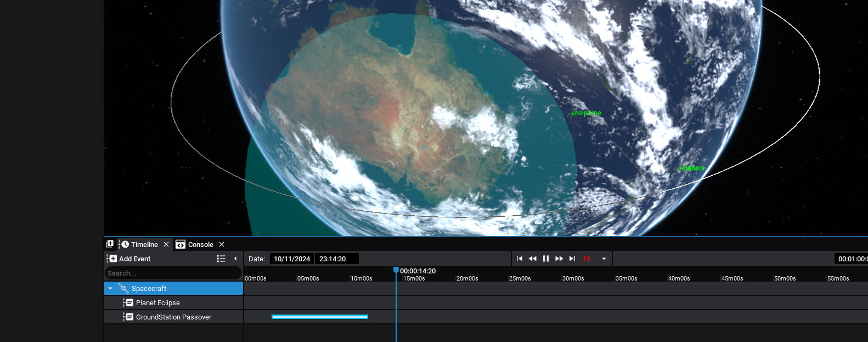Collapse the event panel with left arrow
The width and height of the screenshot is (868, 342).
(235, 259)
